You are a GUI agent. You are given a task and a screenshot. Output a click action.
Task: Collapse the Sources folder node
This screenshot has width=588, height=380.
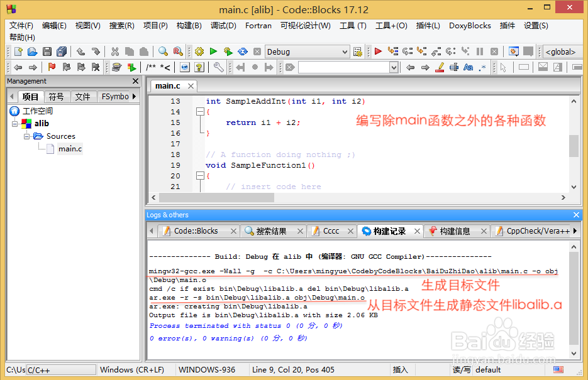click(x=26, y=136)
